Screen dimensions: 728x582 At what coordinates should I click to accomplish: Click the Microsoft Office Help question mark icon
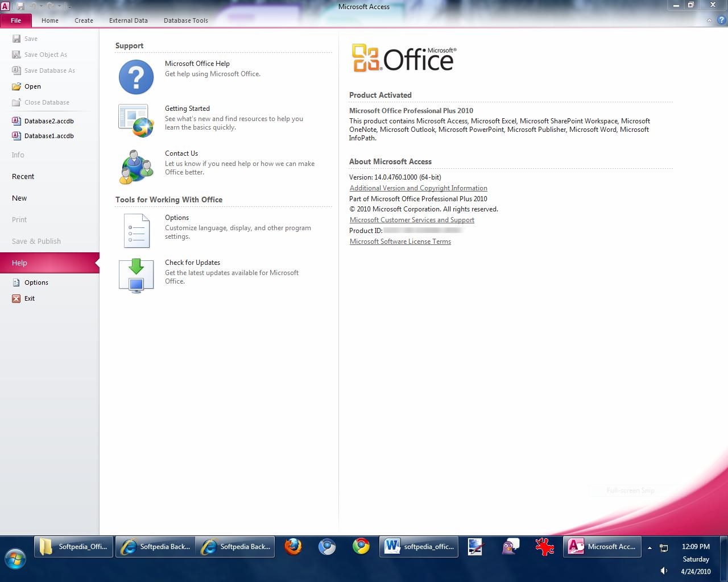tap(136, 77)
